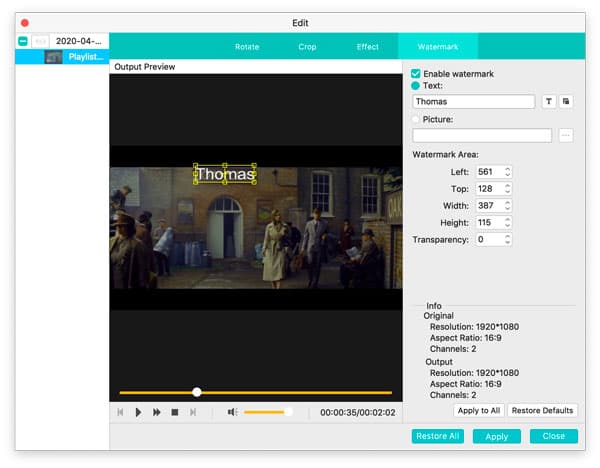Switch to the Rotate tab

tap(247, 47)
